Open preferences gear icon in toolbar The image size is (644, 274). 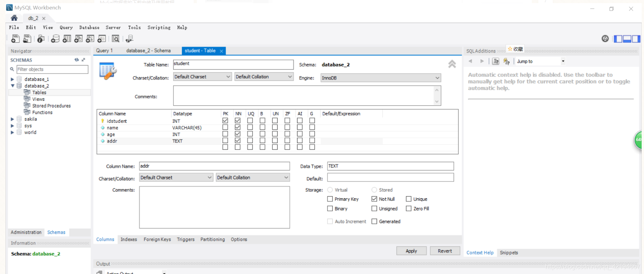coord(605,38)
